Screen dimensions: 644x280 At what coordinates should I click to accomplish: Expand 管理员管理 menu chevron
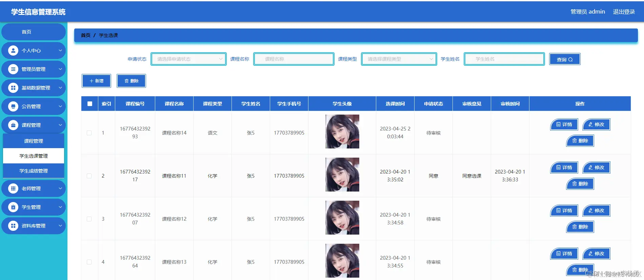point(60,69)
